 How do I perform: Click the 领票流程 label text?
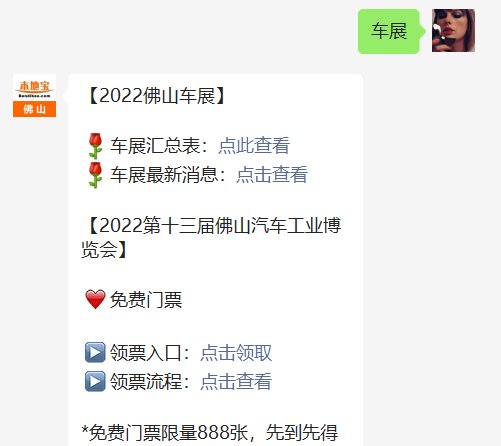[x=146, y=381]
